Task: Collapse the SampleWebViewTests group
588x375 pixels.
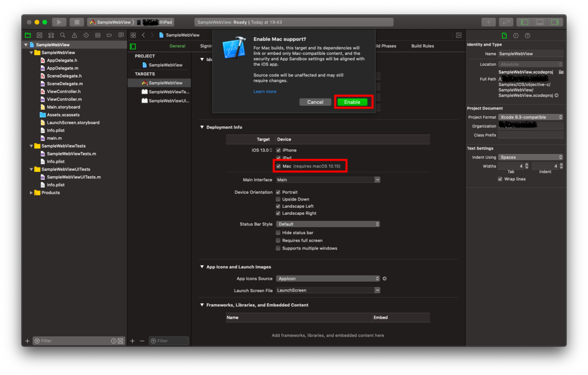Action: pyautogui.click(x=32, y=146)
